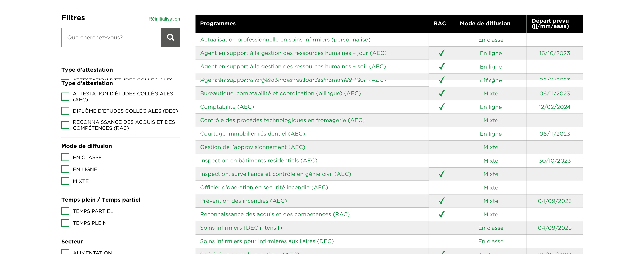Click En ligne mode in Comptabilité row
This screenshot has width=644, height=254.
pyautogui.click(x=491, y=107)
